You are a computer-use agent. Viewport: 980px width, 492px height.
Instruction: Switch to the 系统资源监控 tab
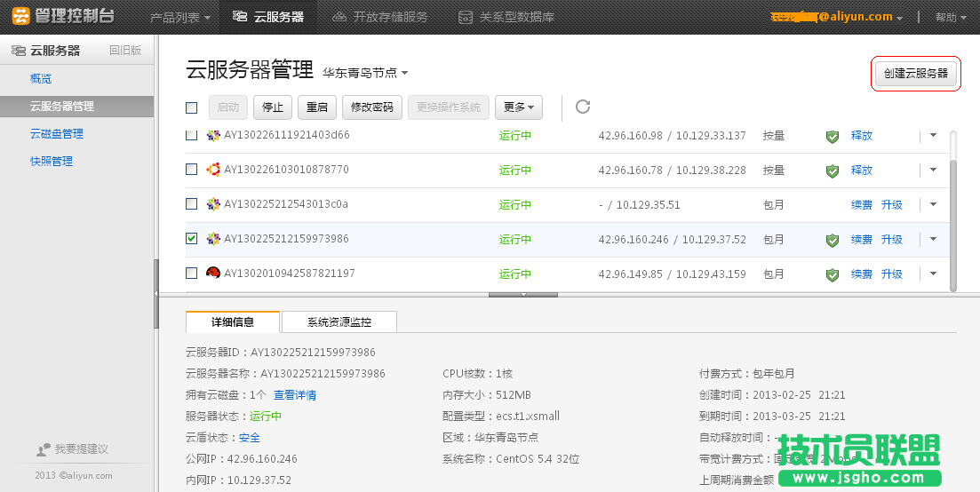(x=339, y=321)
